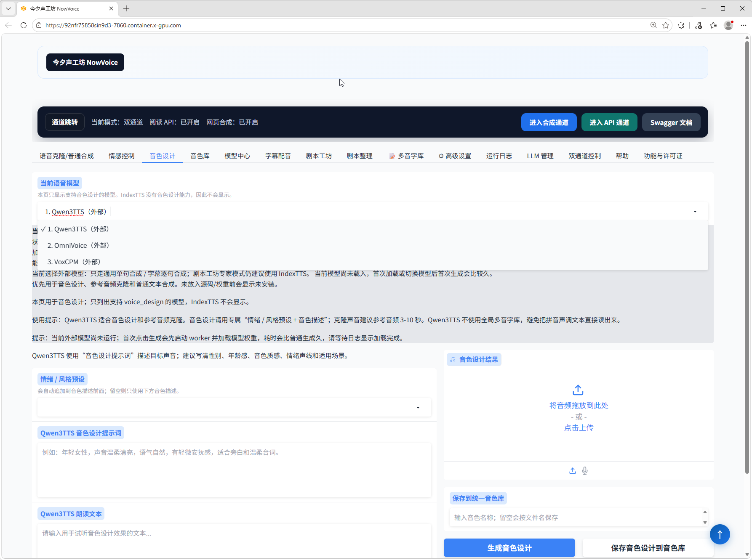Click the large upload arrow in 音色设计结果
The height and width of the screenshot is (560, 752).
click(x=578, y=390)
